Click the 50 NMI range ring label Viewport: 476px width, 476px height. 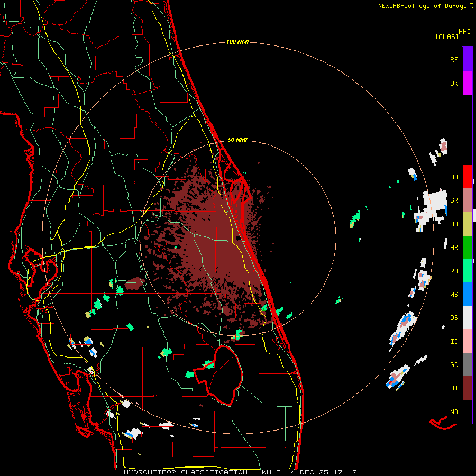coord(237,140)
